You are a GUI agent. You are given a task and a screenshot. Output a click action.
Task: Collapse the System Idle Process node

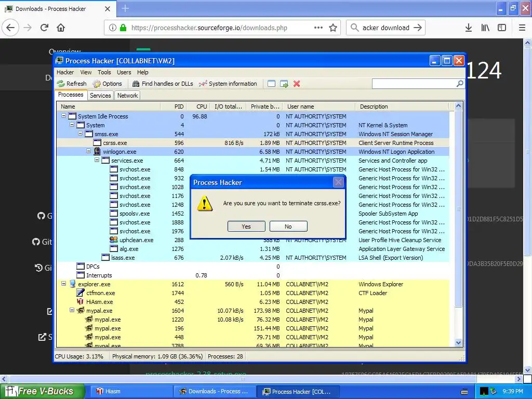pos(63,116)
